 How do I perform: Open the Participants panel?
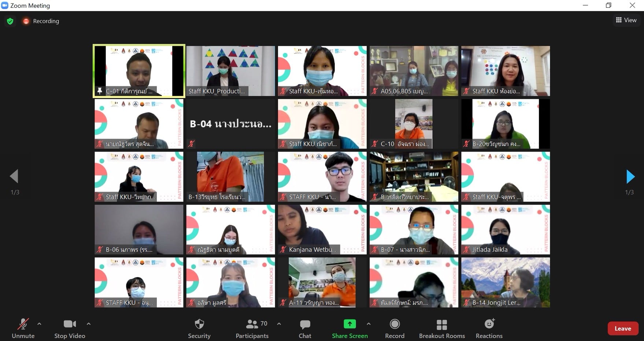(252, 328)
